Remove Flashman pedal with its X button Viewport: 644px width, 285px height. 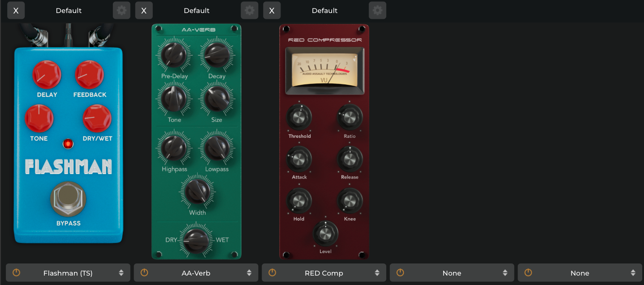coord(16,10)
